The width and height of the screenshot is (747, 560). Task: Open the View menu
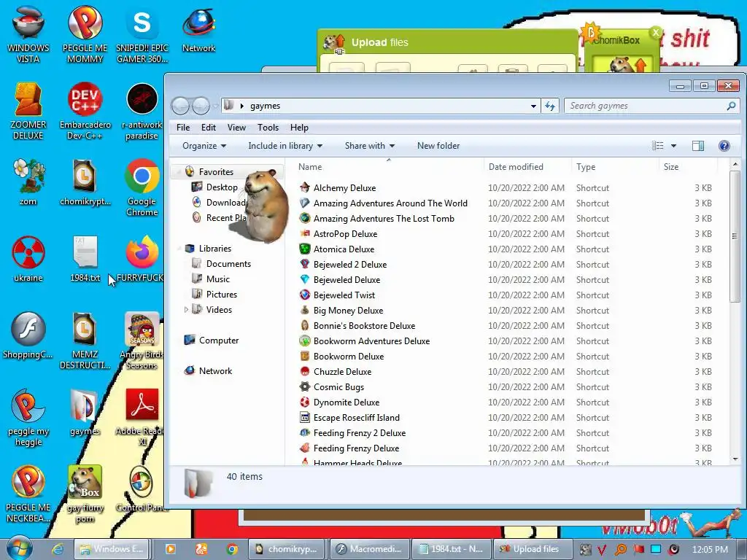pyautogui.click(x=236, y=128)
